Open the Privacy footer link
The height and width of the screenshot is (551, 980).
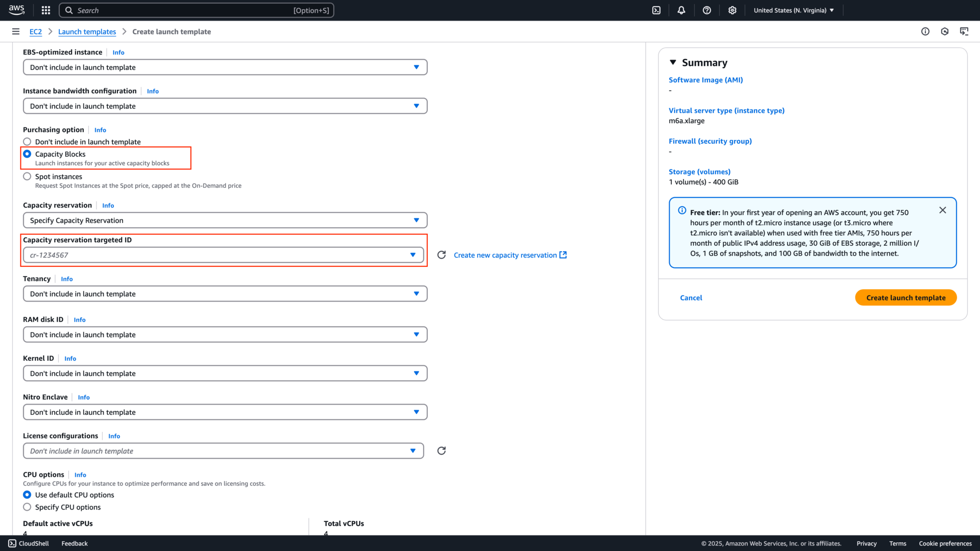pos(867,543)
